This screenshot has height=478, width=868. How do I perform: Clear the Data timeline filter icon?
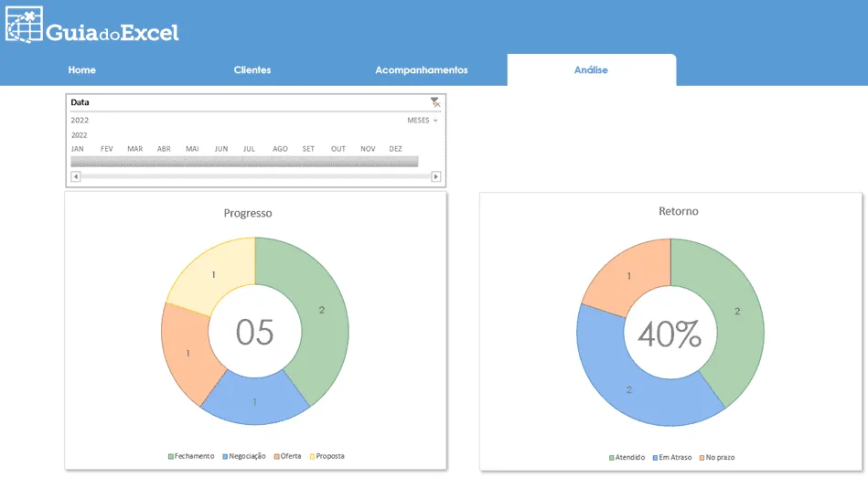435,102
